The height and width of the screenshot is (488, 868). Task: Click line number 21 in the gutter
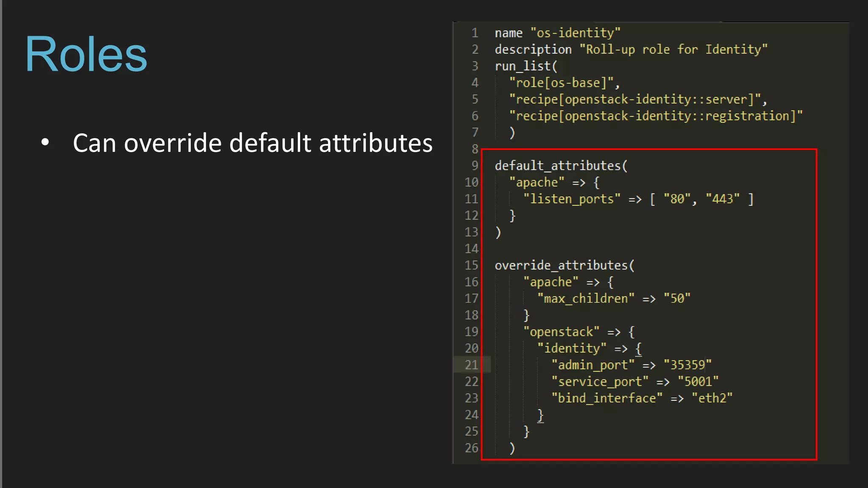471,365
